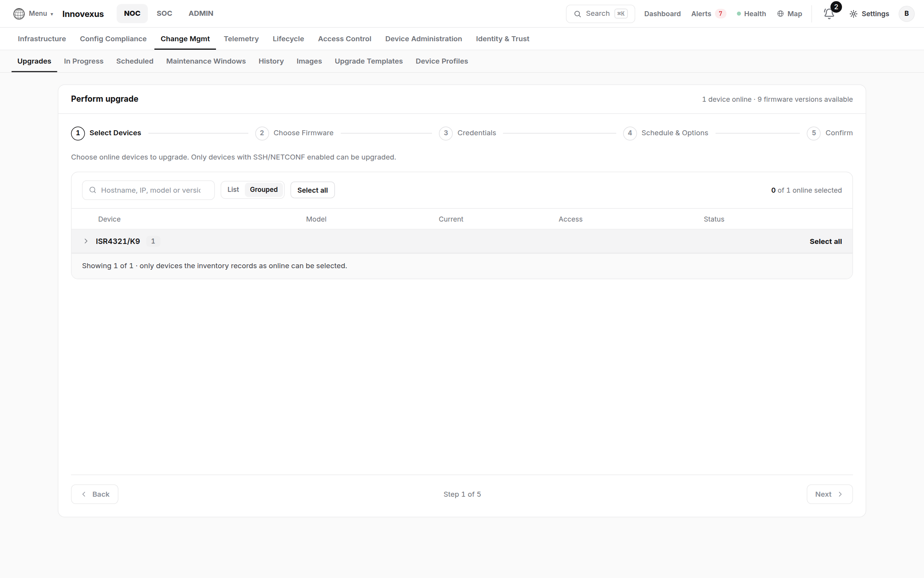This screenshot has width=924, height=578.
Task: Click the notifications bell icon
Action: point(829,14)
